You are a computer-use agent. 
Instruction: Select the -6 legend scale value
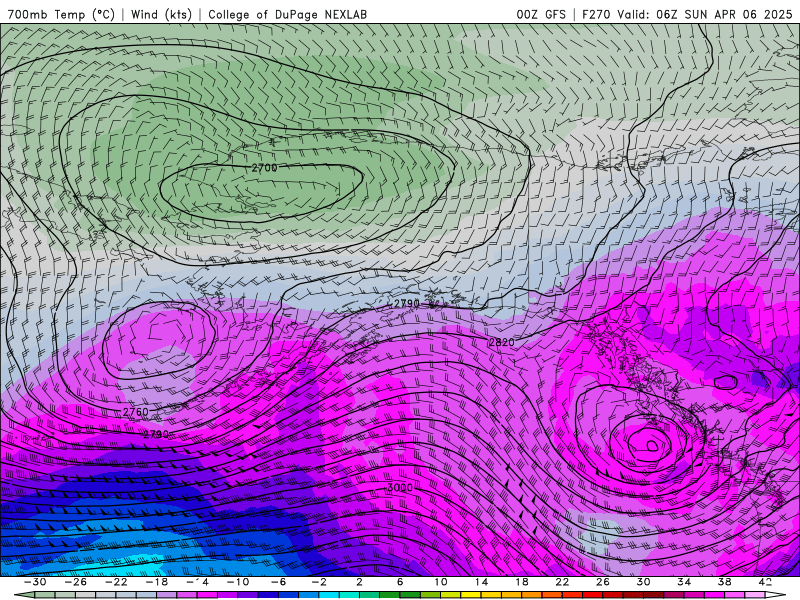[x=278, y=582]
